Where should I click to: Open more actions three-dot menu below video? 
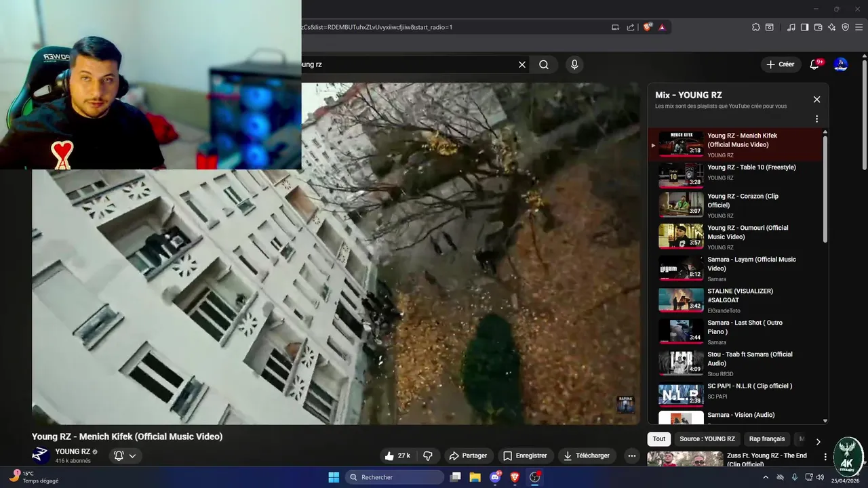pyautogui.click(x=632, y=455)
